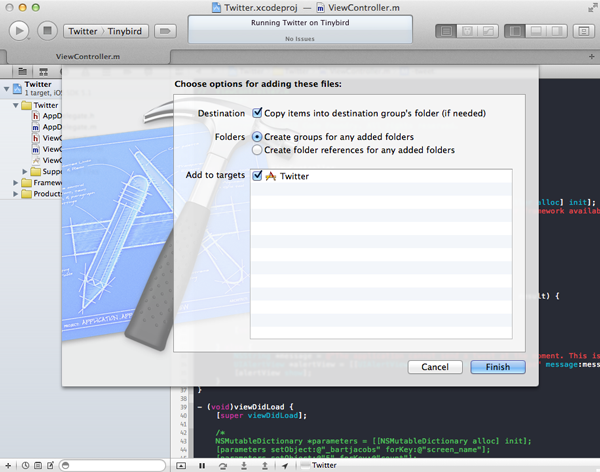
Task: Toggle unsaved files filter icon in navigator footer
Action: (x=51, y=465)
